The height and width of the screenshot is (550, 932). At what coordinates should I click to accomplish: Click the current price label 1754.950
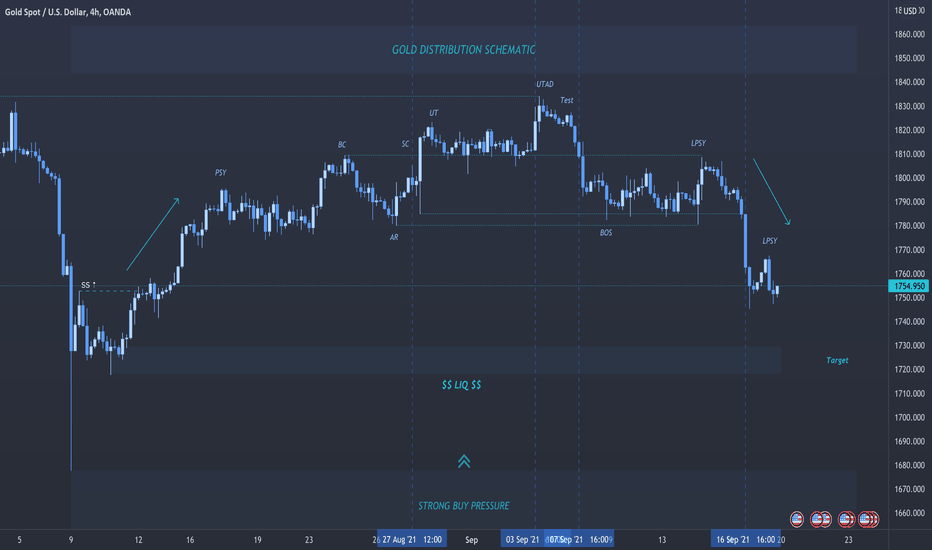(x=908, y=286)
